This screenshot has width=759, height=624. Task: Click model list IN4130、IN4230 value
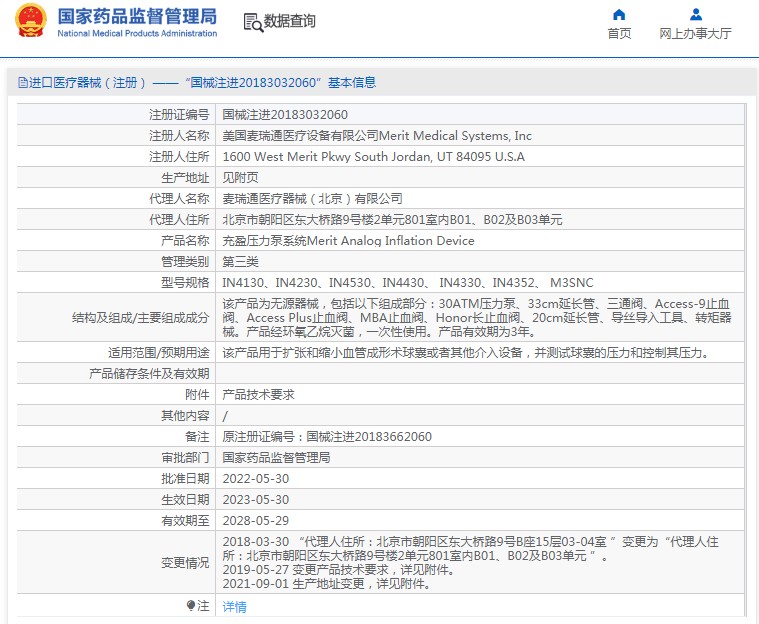(408, 283)
